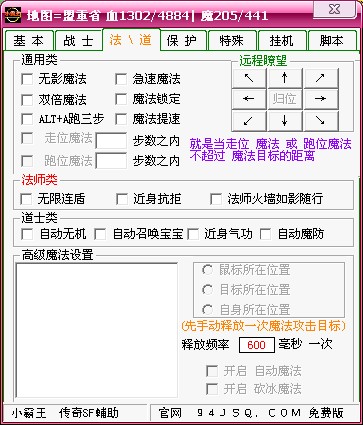Click the 释放频率 field showing 600
The image size is (363, 425).
tap(257, 345)
